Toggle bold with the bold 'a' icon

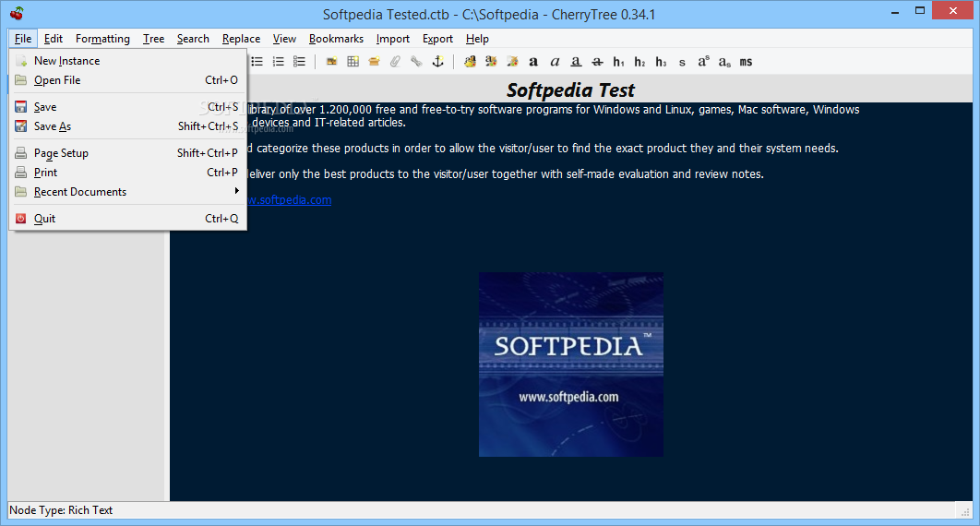[x=533, y=61]
